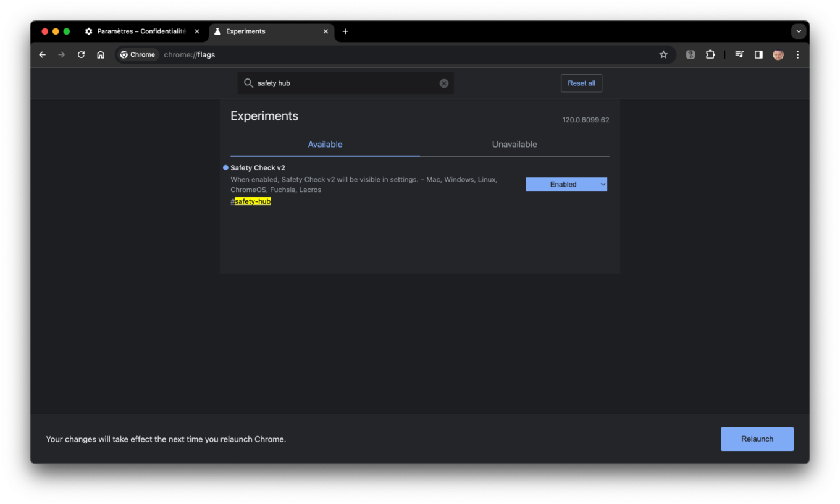Go back using the browser back arrow

(42, 55)
